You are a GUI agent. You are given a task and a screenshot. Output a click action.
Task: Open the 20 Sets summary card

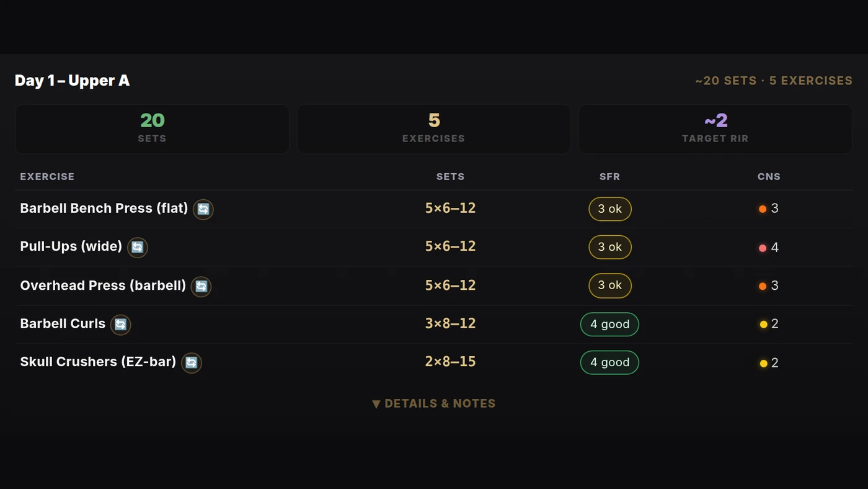tap(153, 129)
